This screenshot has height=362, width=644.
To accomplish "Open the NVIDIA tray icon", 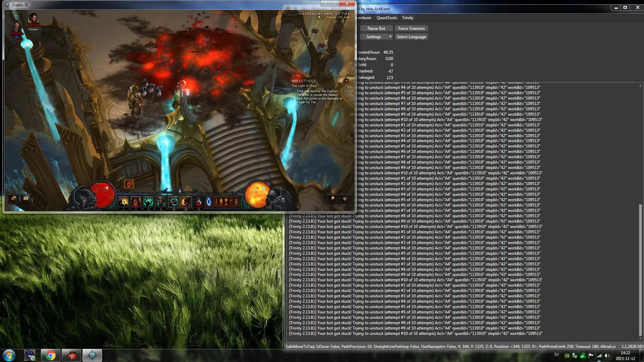I will (x=567, y=356).
